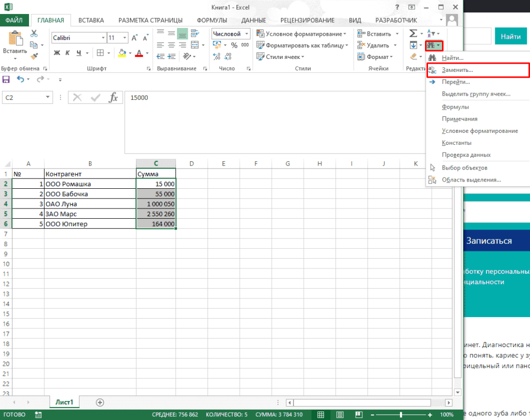Expand the Name Box dropdown arrow
The height and width of the screenshot is (420, 530).
point(48,97)
